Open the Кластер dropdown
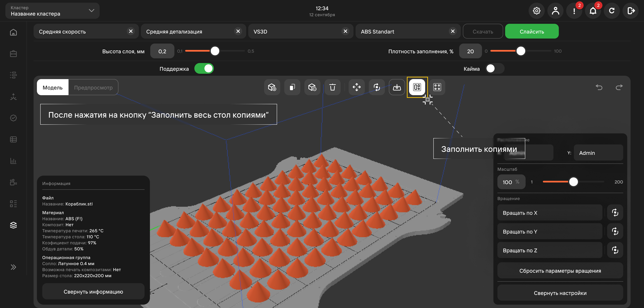644x308 pixels. pos(52,11)
